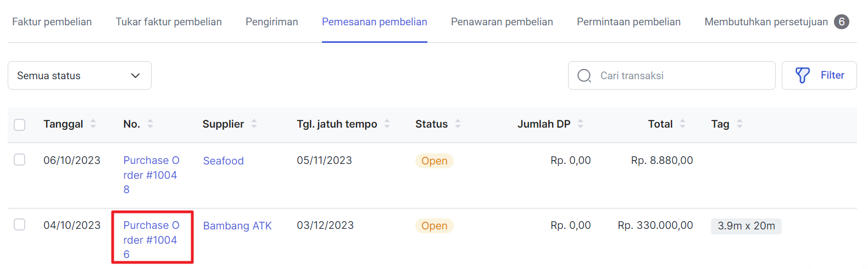This screenshot has width=868, height=269.
Task: Open the Semua status dropdown
Action: pos(80,75)
